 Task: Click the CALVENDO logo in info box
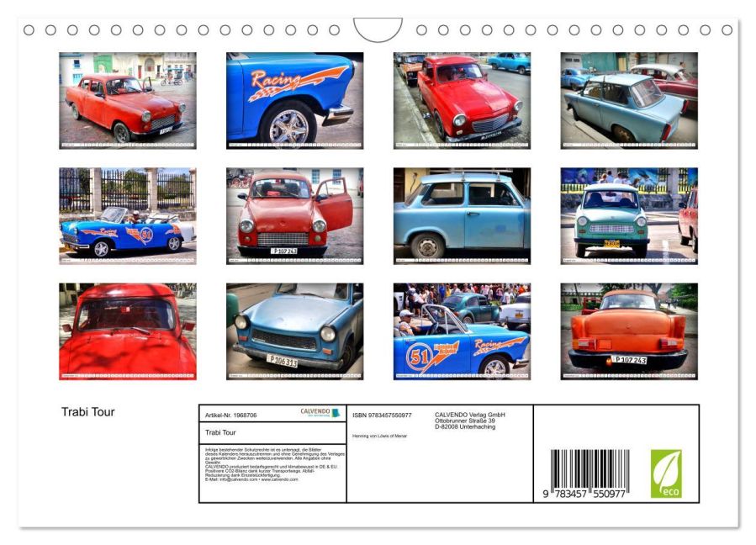coord(320,413)
